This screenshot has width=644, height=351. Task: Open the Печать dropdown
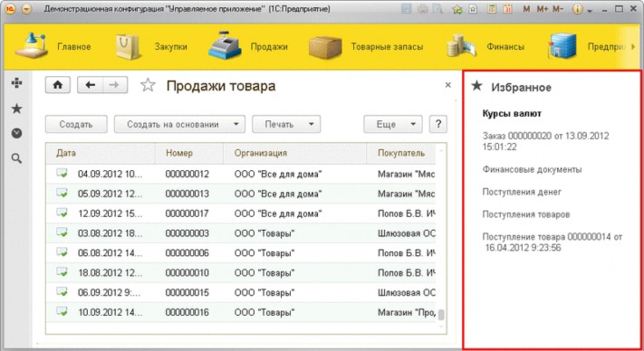(x=286, y=124)
